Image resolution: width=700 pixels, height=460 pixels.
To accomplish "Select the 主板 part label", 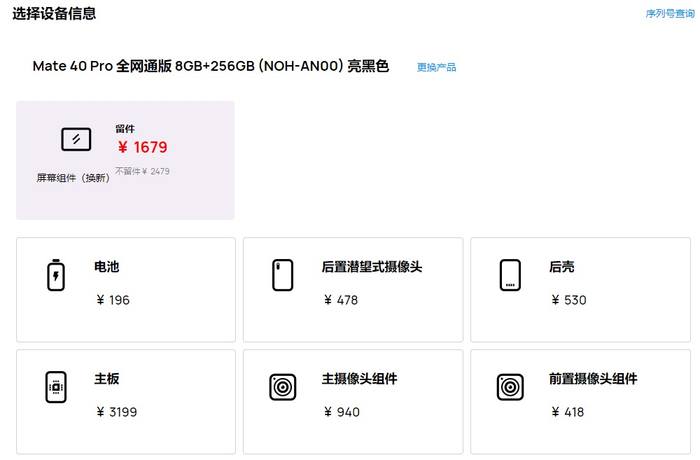I will pyautogui.click(x=107, y=379).
